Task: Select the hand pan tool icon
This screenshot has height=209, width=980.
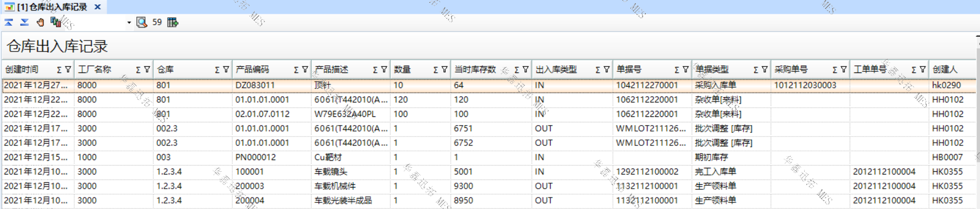Action: 40,22
